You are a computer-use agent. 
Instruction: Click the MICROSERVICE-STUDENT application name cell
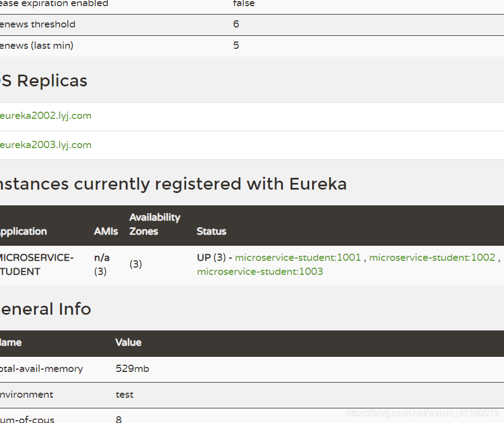point(36,265)
